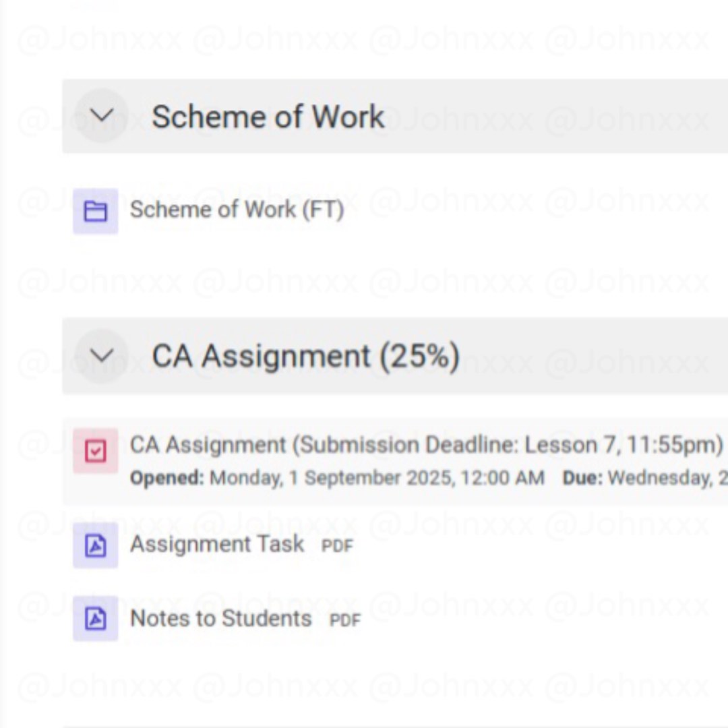Click the bold Opened: label

click(166, 478)
